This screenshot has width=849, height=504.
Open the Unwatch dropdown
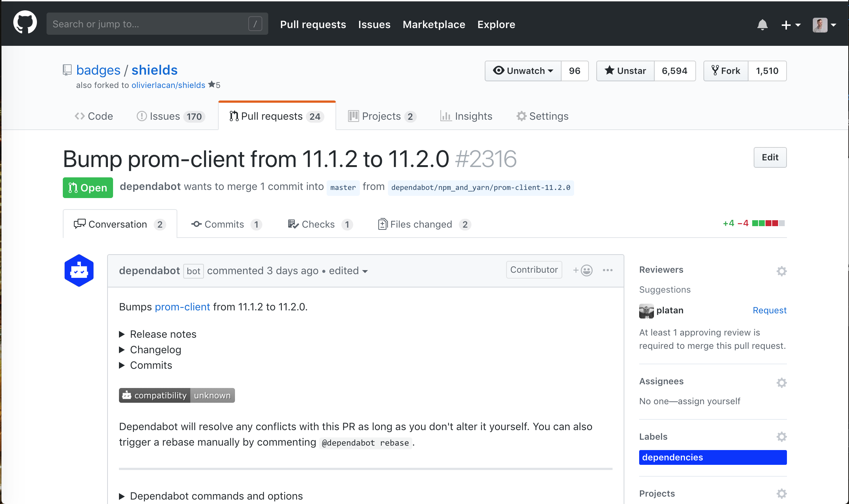click(x=523, y=71)
